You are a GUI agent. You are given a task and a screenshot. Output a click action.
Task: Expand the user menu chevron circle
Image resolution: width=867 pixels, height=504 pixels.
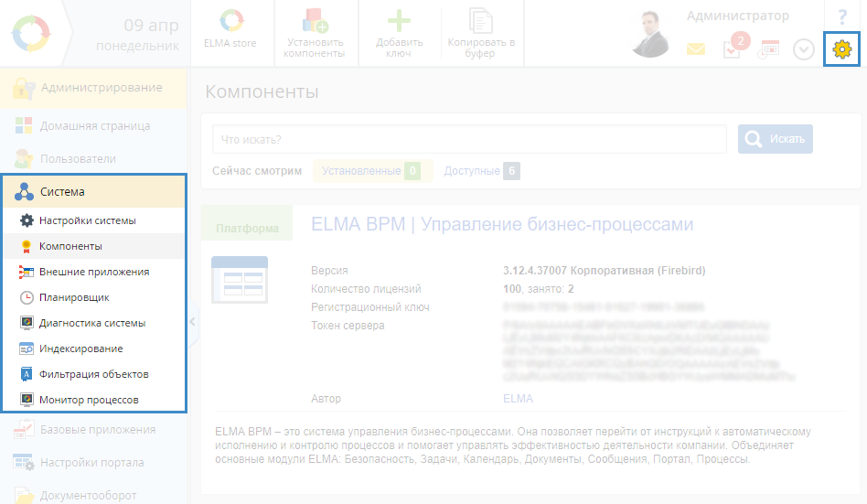coord(803,49)
